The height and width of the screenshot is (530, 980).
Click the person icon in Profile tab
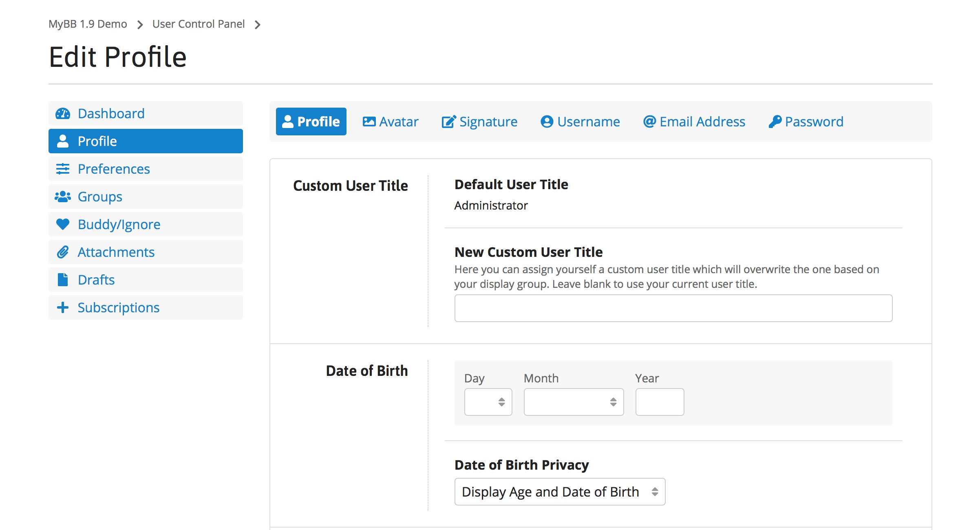click(288, 121)
